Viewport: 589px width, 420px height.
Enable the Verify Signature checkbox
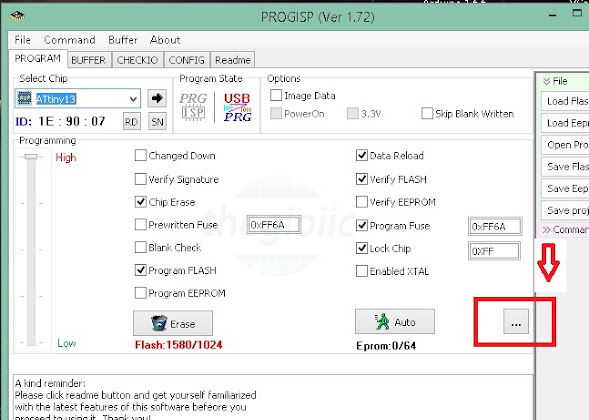coord(140,179)
